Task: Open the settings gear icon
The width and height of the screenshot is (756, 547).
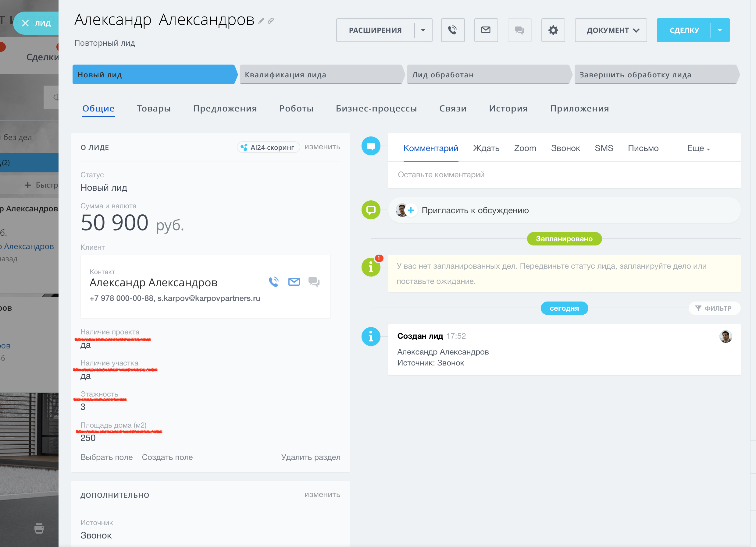Action: click(553, 30)
